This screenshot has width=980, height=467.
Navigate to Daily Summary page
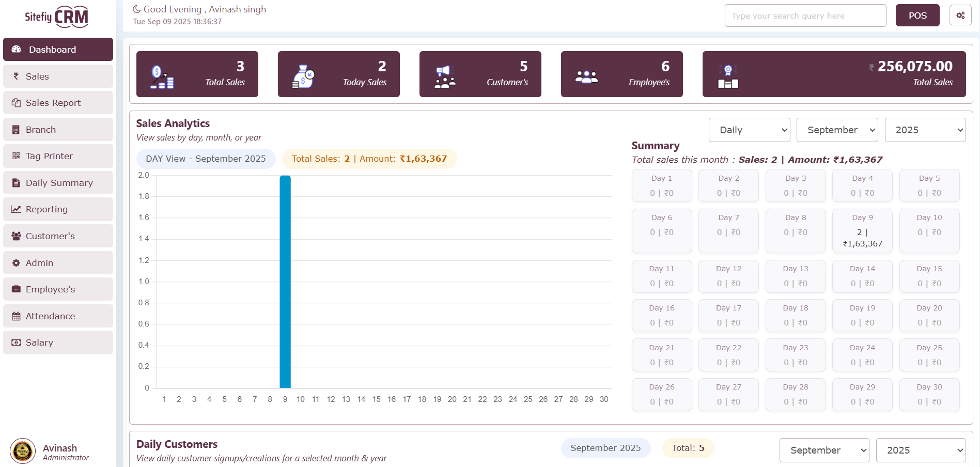click(x=58, y=183)
